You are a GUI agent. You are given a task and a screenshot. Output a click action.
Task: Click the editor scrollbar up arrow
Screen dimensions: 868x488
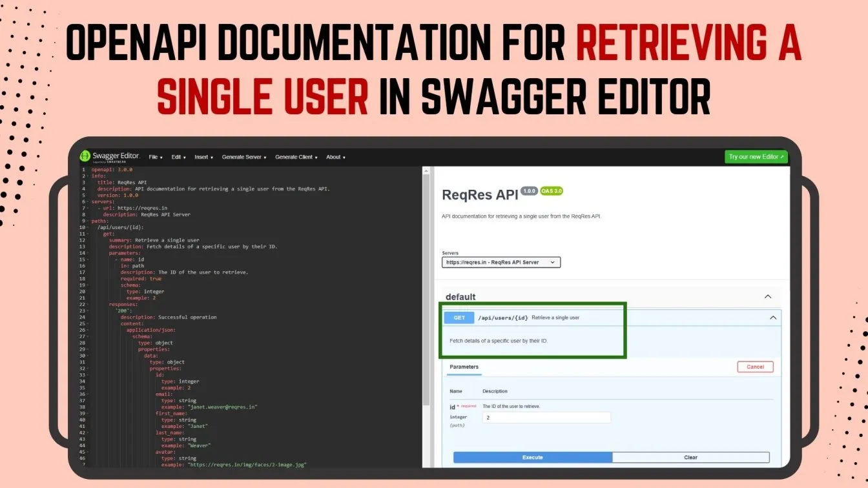[426, 170]
